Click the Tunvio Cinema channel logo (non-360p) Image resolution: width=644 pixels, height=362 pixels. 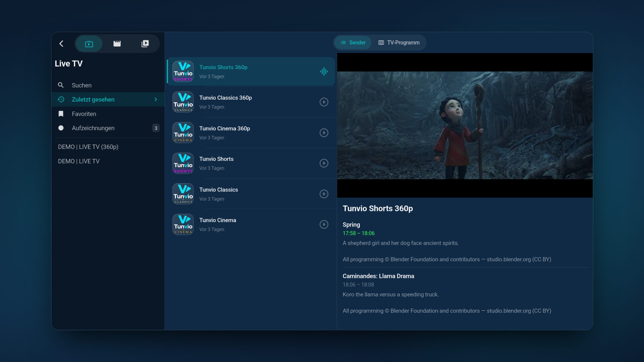click(x=183, y=224)
